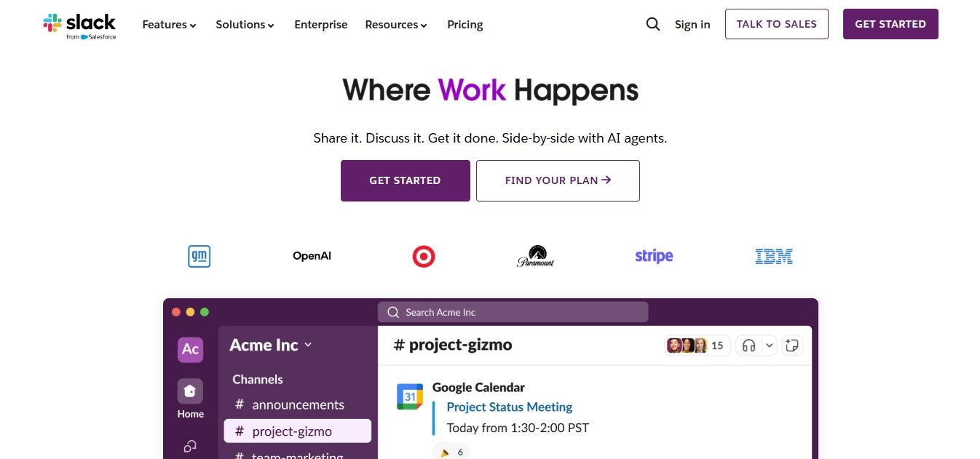This screenshot has height=459, width=980.
Task: Click the TALK TO SALES button
Action: tap(776, 23)
